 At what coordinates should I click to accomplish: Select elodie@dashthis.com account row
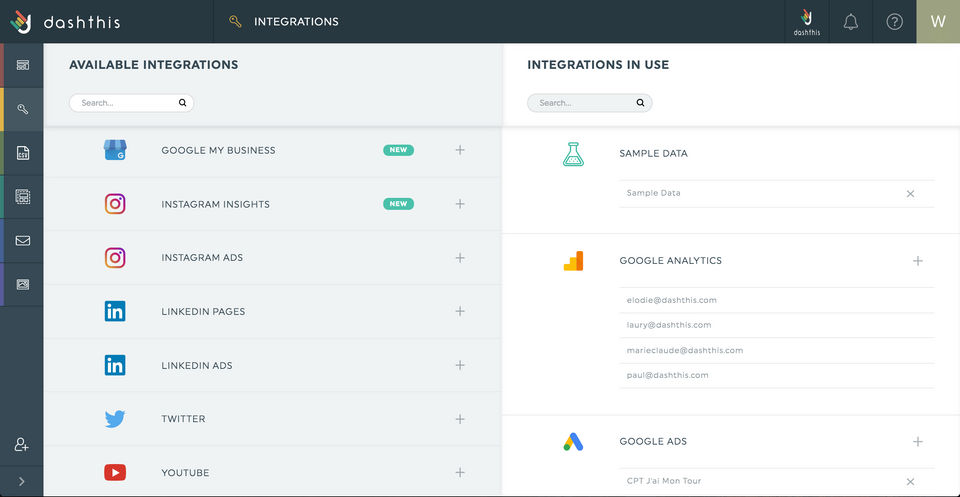point(777,300)
